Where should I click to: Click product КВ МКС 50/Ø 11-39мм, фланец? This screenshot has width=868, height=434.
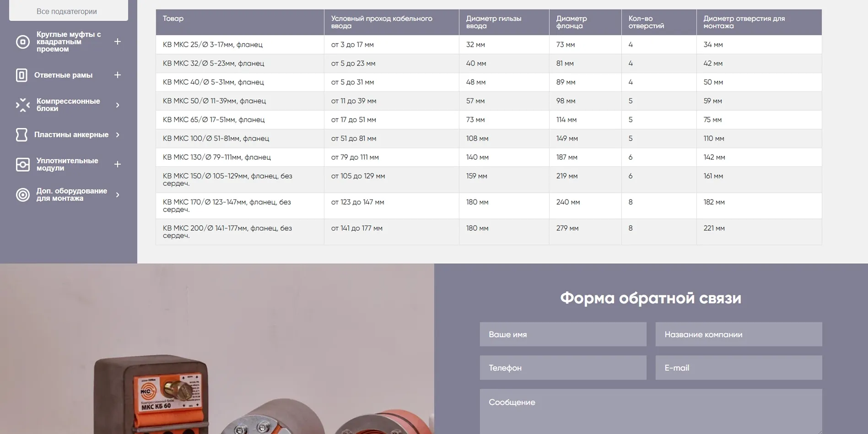click(x=214, y=101)
